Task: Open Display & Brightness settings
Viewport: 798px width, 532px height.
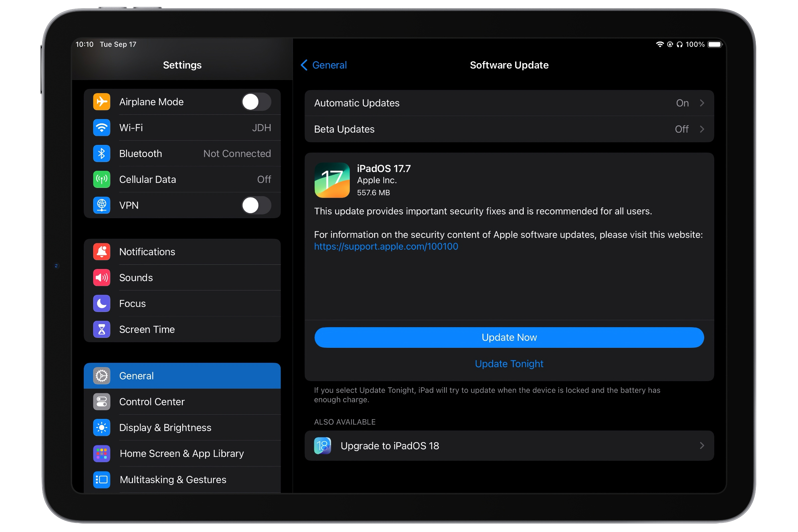Action: (182, 428)
